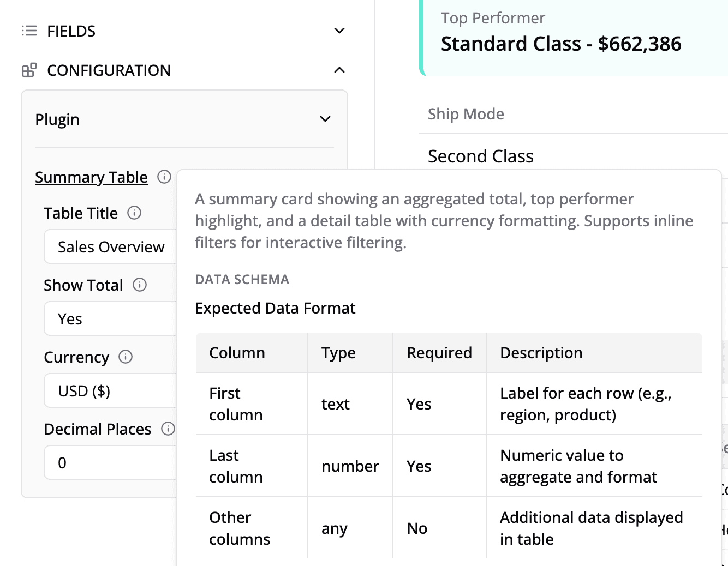Click the Configuration blocks icon

(29, 70)
